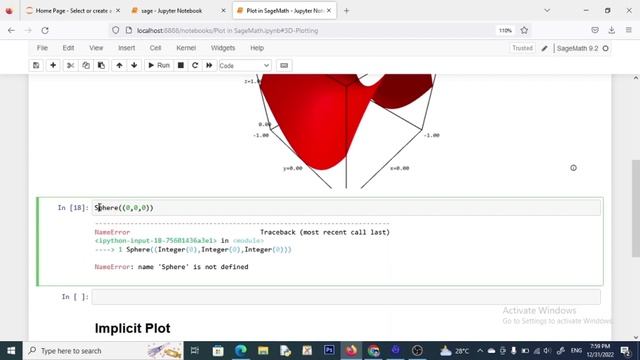Click the Sphere((0,0,0)) code cell

pos(346,208)
